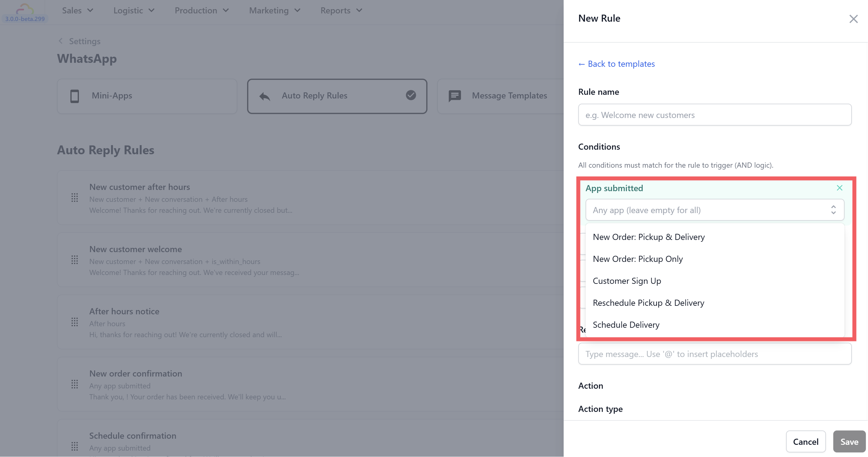The height and width of the screenshot is (457, 868).
Task: Open the Any app selection combo box
Action: (714, 210)
